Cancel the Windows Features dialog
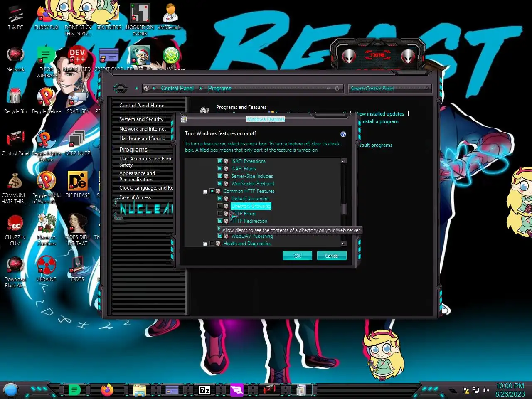 332,256
